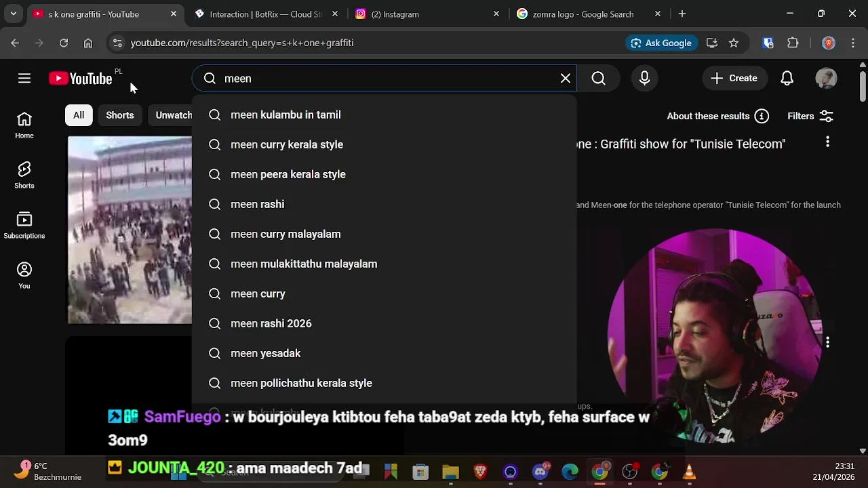The image size is (868, 488).
Task: Click the browser home button
Action: [88, 43]
